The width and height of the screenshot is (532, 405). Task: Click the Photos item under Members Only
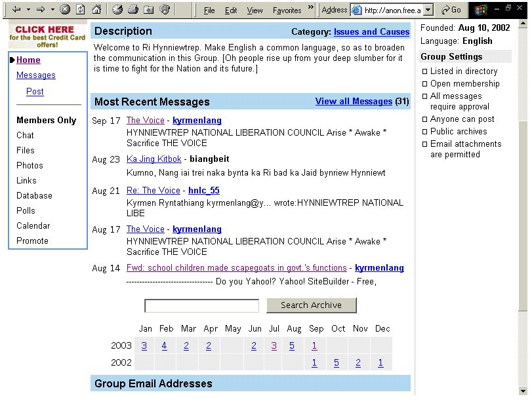tap(30, 165)
